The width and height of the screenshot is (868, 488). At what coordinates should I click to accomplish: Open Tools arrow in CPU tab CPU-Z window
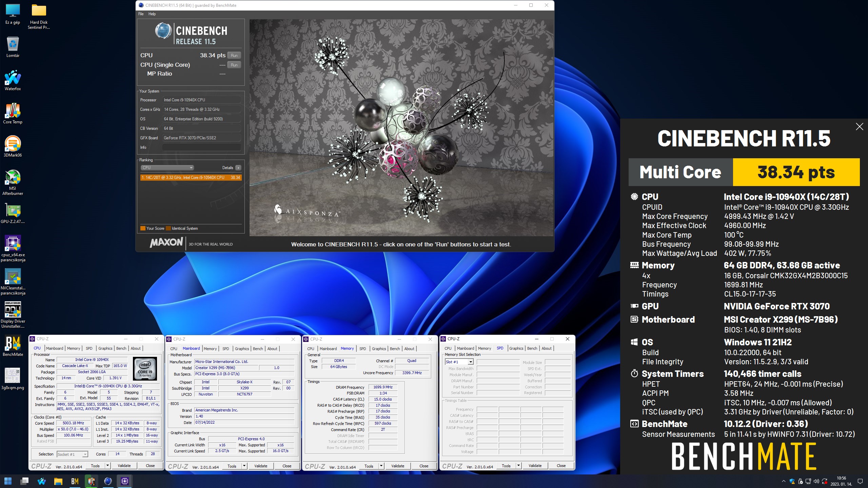[x=107, y=466]
